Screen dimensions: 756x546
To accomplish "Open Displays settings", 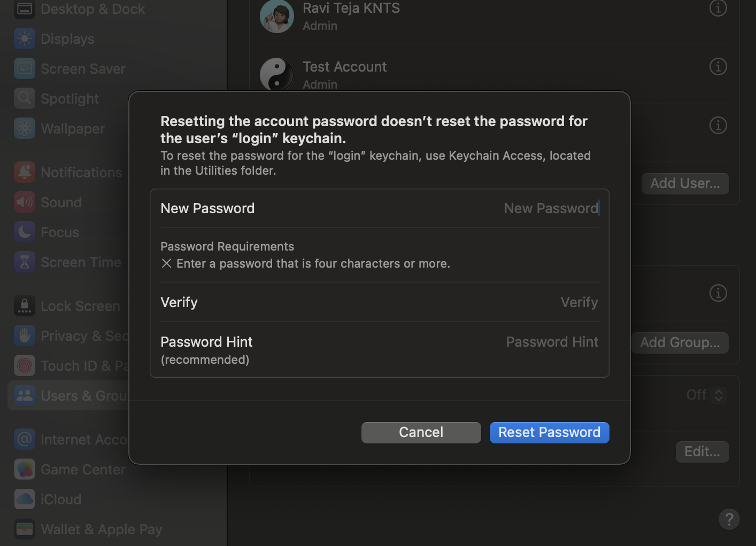I will [67, 38].
